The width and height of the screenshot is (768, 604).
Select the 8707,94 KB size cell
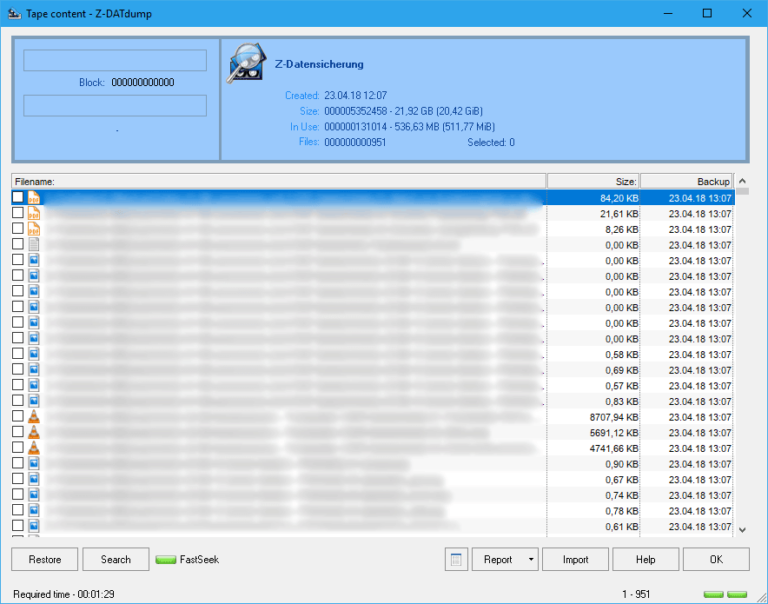click(x=593, y=417)
